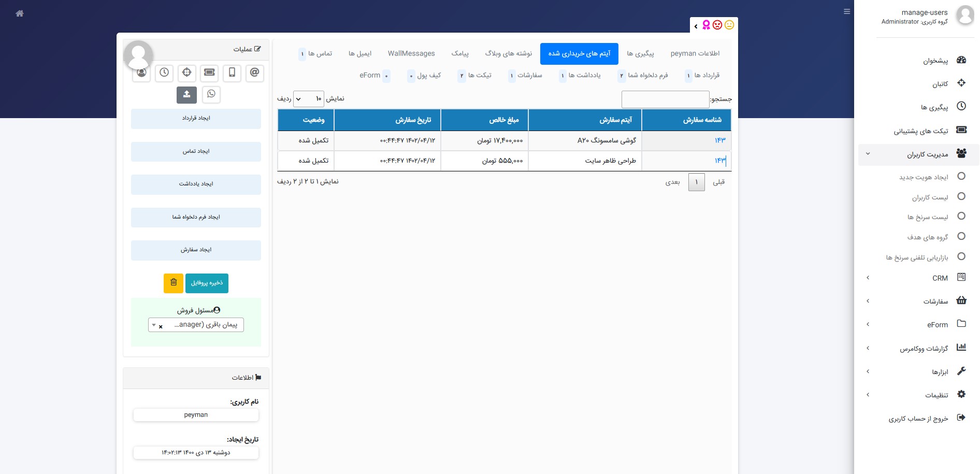Click the crosshair target action icon
The image size is (980, 474).
click(x=186, y=73)
